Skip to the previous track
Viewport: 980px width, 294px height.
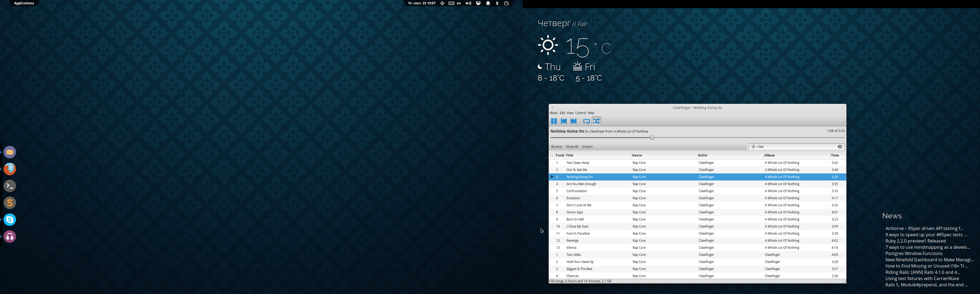coord(564,121)
